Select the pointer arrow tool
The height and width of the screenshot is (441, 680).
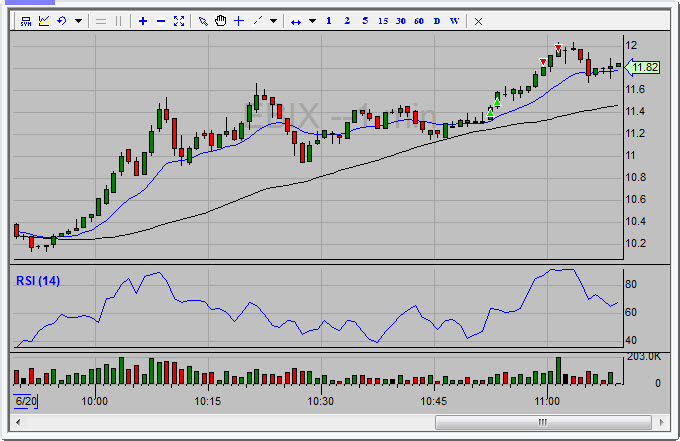click(203, 21)
